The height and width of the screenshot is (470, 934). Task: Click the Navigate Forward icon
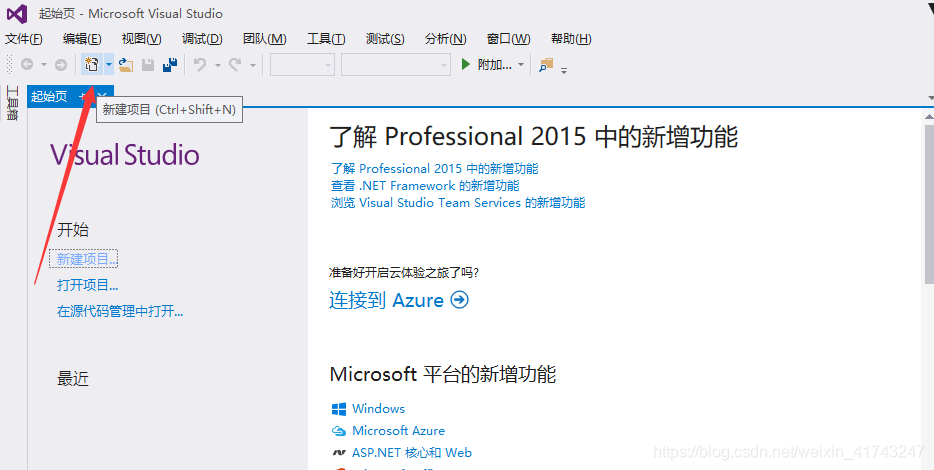pos(61,65)
